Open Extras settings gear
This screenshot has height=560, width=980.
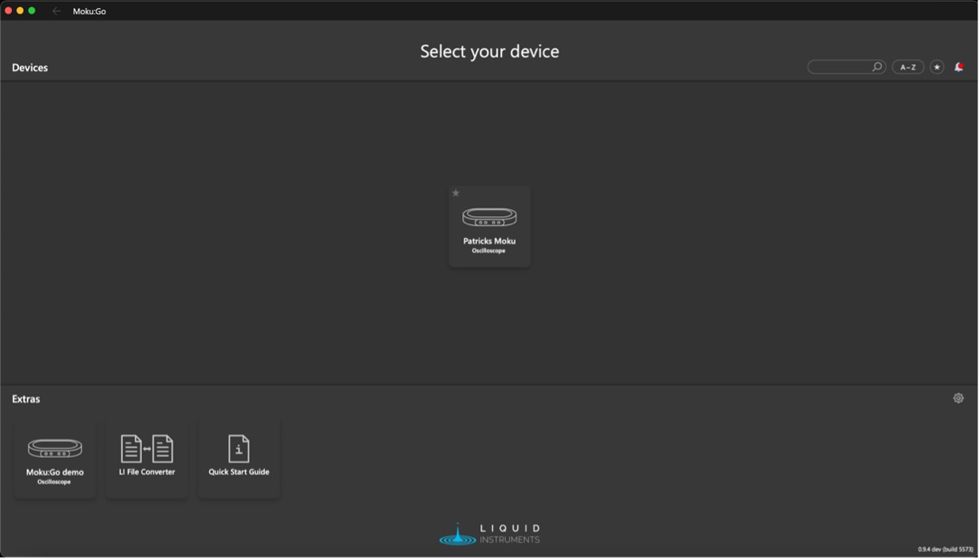[958, 398]
